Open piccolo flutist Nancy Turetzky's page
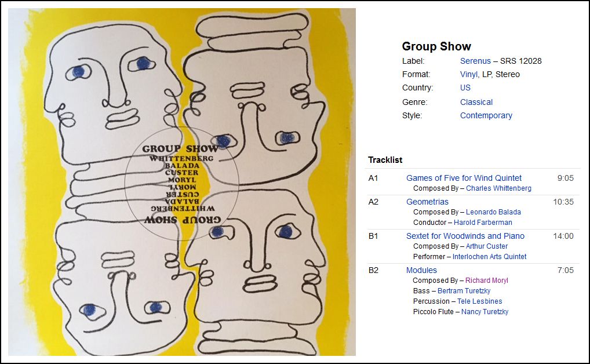The image size is (590, 364). coord(485,312)
